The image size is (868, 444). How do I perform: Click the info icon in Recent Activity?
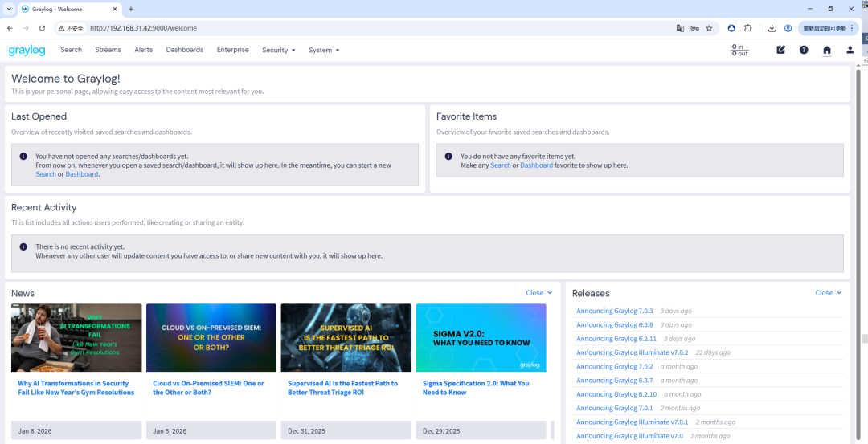23,247
